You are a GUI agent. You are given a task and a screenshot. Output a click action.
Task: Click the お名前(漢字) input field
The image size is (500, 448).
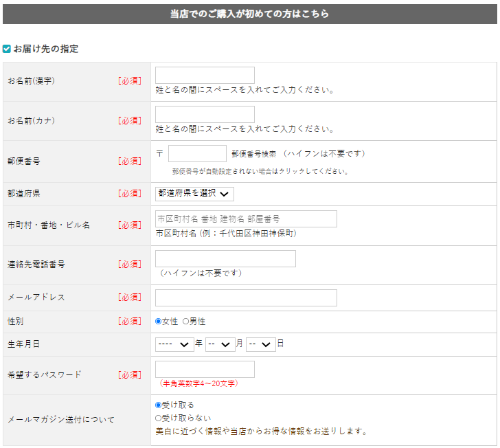(205, 76)
